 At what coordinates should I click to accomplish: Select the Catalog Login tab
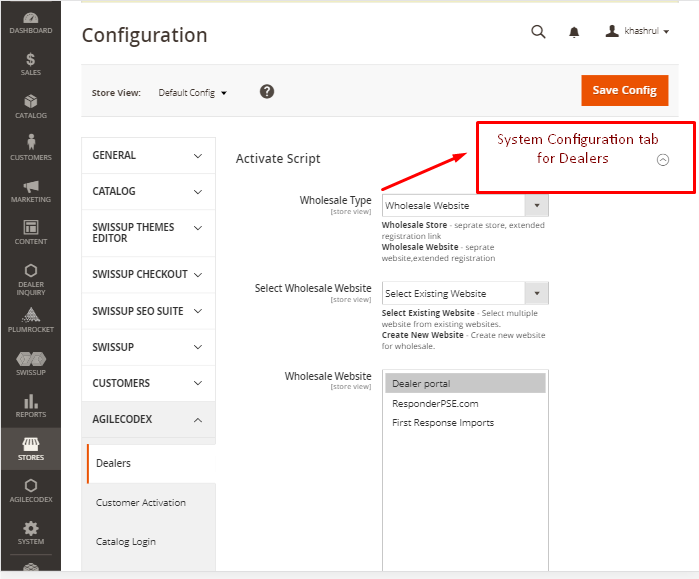(126, 542)
